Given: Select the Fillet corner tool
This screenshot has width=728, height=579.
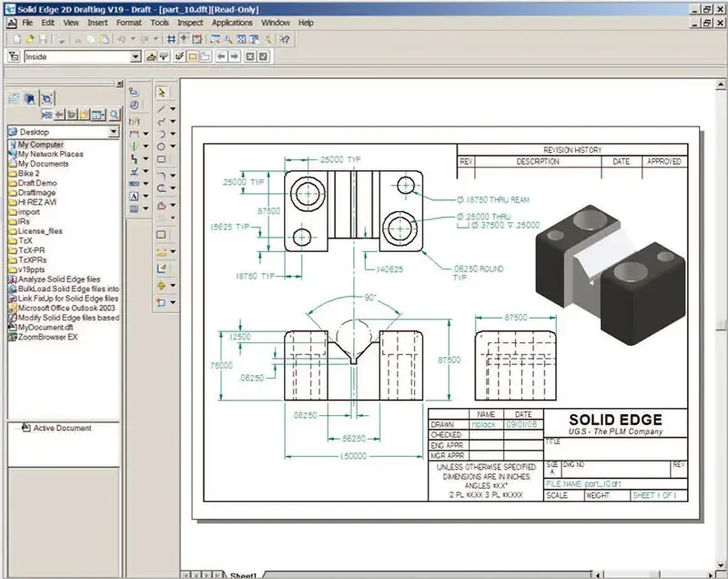Looking at the screenshot, I should pos(161,176).
